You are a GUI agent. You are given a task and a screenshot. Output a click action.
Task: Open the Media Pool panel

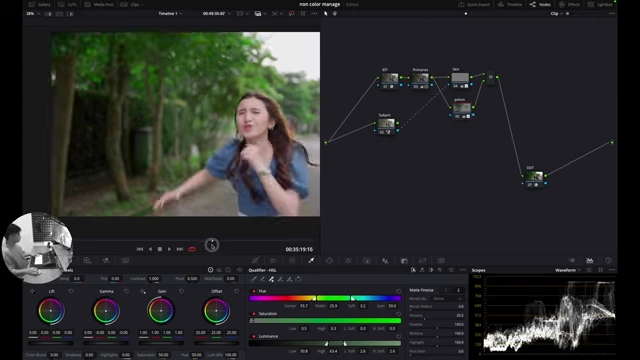[99, 4]
